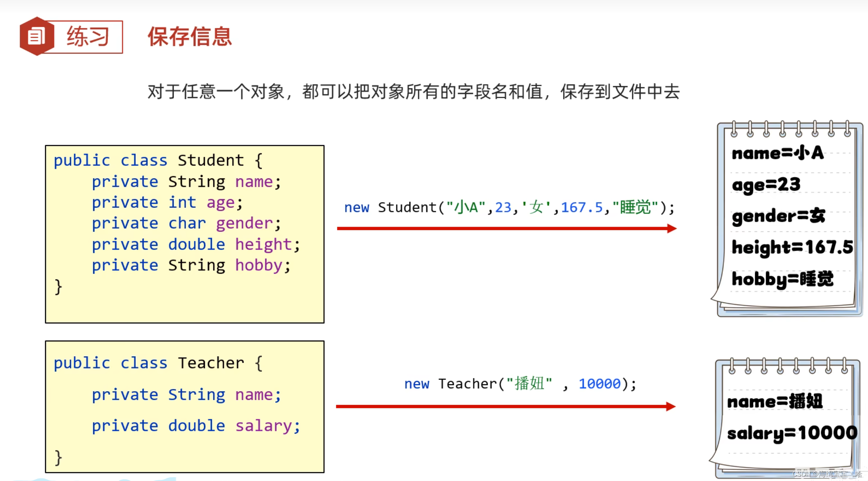Click "private String name;" in Student class

[186, 182]
